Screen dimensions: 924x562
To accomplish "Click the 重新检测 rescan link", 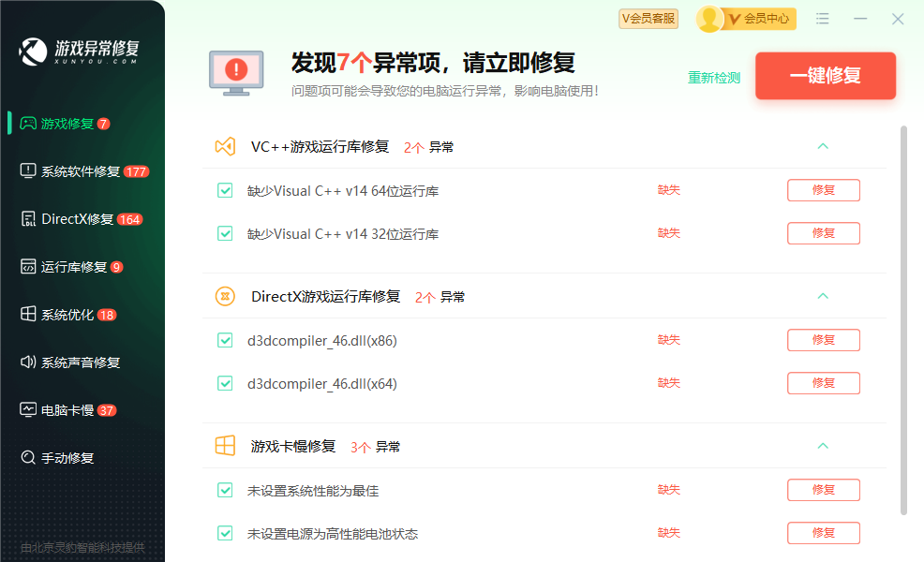I will tap(714, 78).
